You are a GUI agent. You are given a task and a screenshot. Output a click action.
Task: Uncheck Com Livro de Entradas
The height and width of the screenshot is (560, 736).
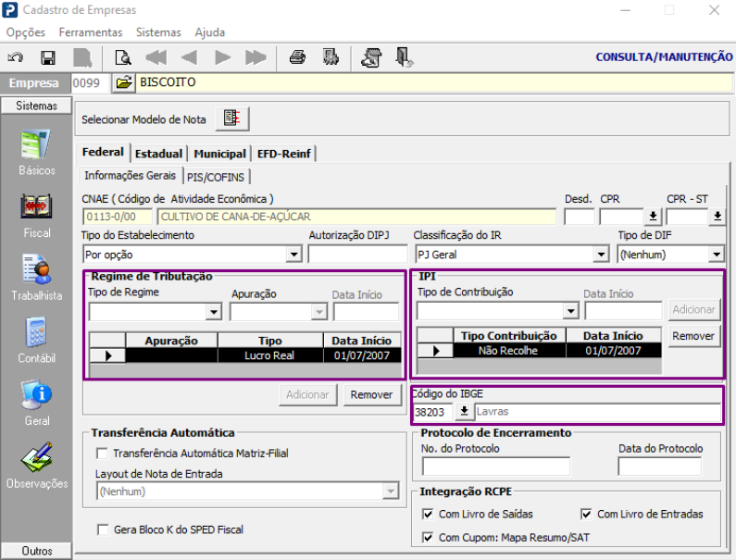[587, 514]
